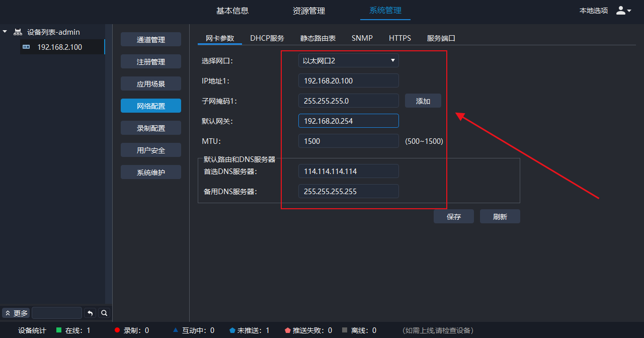644x338 pixels.
Task: Click the 备用DNS服务器 input field
Action: click(x=348, y=191)
